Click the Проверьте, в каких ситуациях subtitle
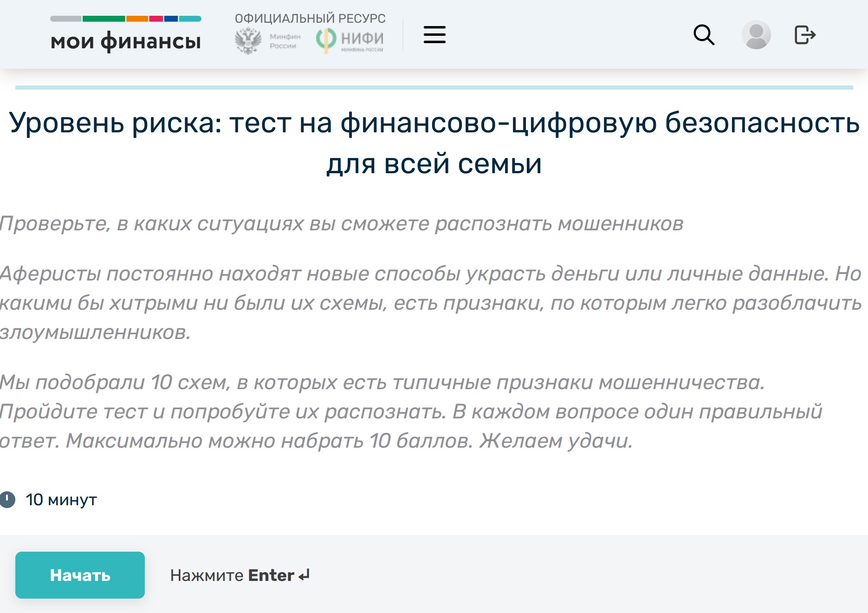 pos(342,224)
